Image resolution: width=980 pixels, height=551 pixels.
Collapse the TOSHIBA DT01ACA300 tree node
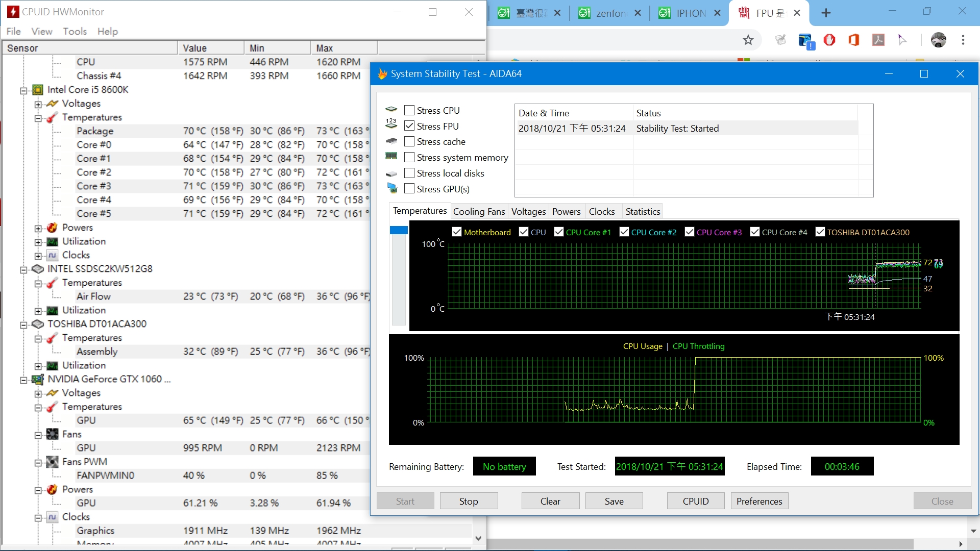23,325
